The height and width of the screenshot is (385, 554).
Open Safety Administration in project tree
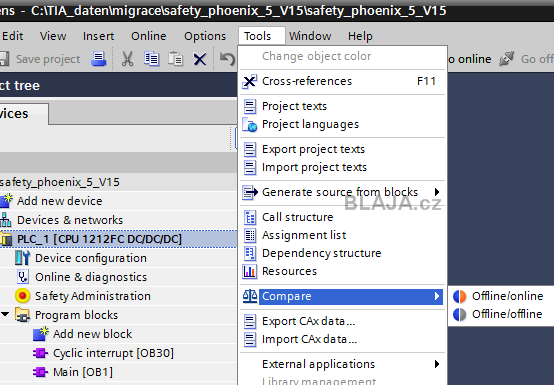[x=93, y=296]
